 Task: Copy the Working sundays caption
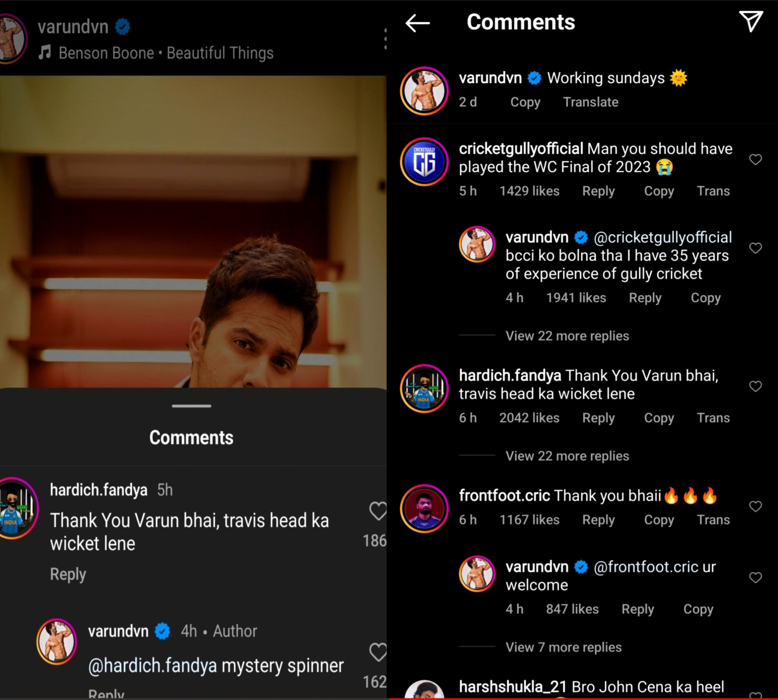coord(525,102)
